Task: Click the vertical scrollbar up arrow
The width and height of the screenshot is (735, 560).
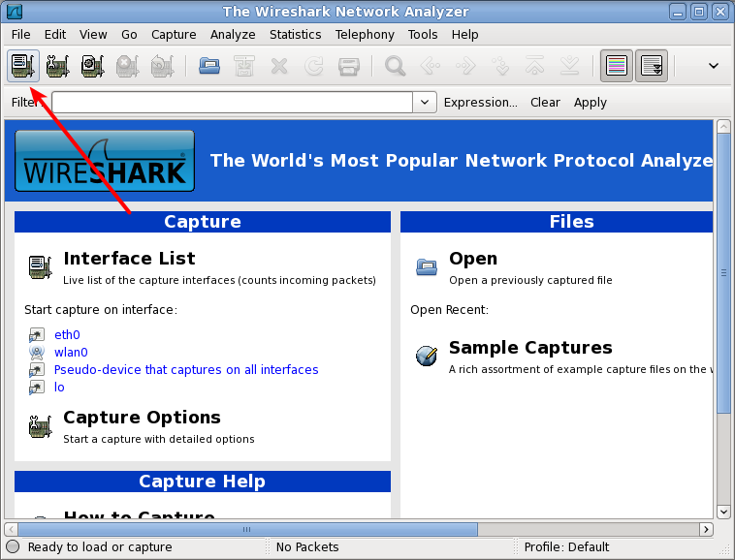Action: coord(723,126)
